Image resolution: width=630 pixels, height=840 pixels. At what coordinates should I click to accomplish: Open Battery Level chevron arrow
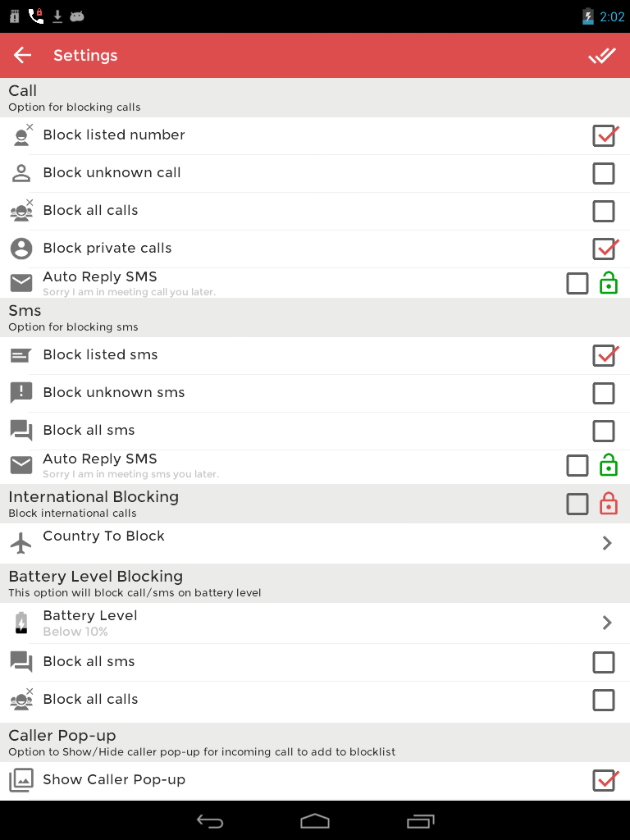click(607, 623)
